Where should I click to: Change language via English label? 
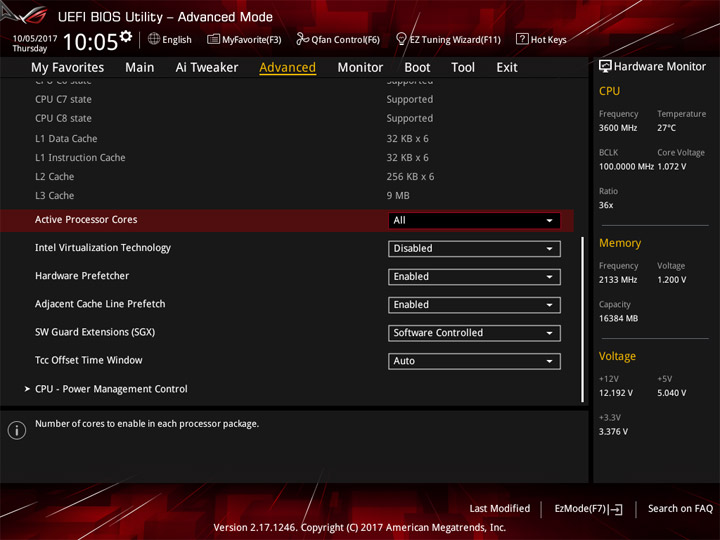point(177,39)
